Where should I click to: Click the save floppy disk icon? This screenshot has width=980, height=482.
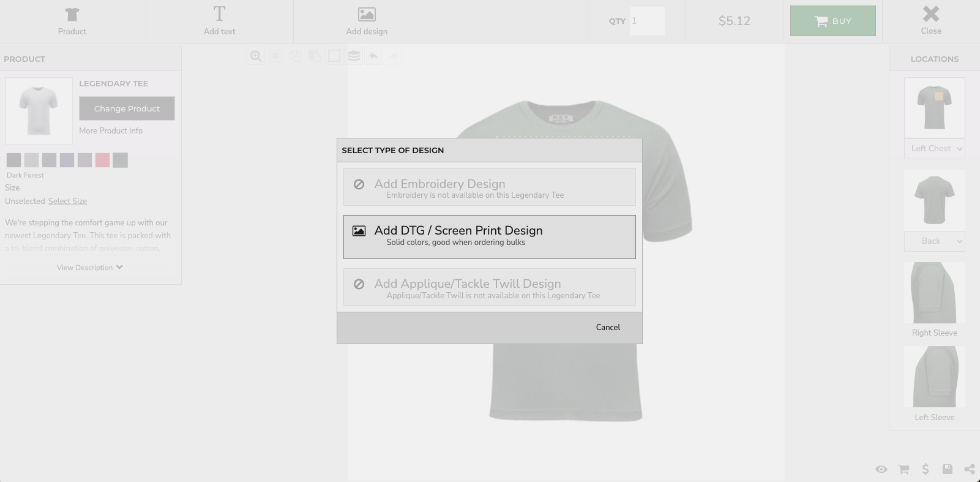click(947, 469)
